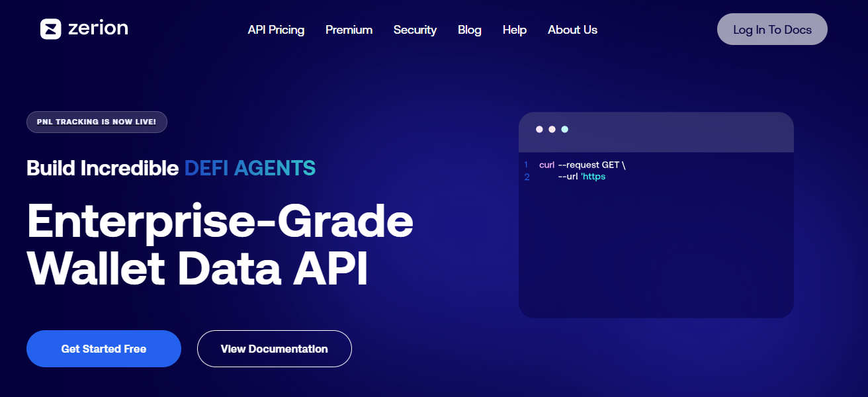Click the Get Started Free button

click(103, 349)
